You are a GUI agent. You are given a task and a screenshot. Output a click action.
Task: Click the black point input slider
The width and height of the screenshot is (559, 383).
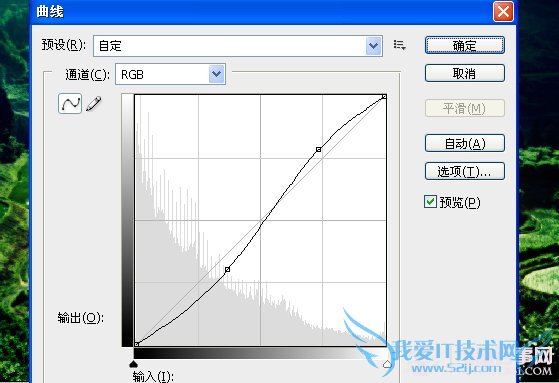[x=133, y=364]
